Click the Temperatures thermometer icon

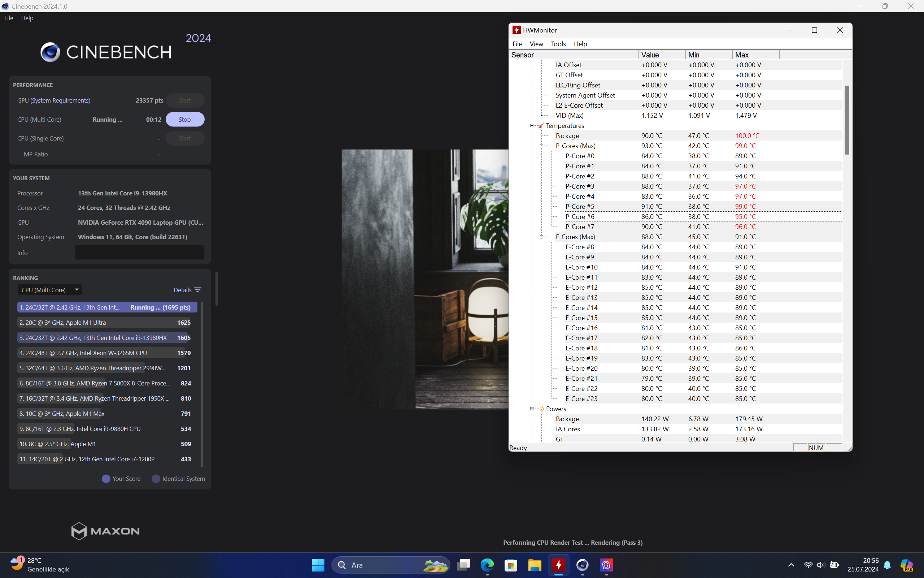pos(541,125)
